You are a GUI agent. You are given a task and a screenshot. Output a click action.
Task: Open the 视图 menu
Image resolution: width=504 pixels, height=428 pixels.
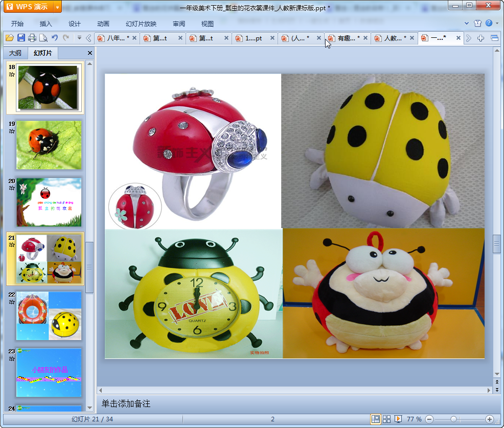point(208,24)
